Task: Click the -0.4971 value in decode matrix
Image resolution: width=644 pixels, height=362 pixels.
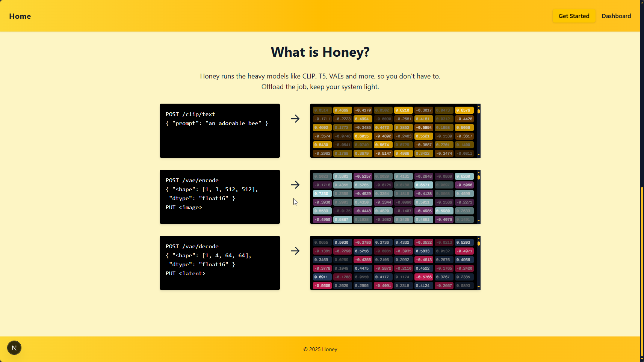Action: pyautogui.click(x=464, y=251)
